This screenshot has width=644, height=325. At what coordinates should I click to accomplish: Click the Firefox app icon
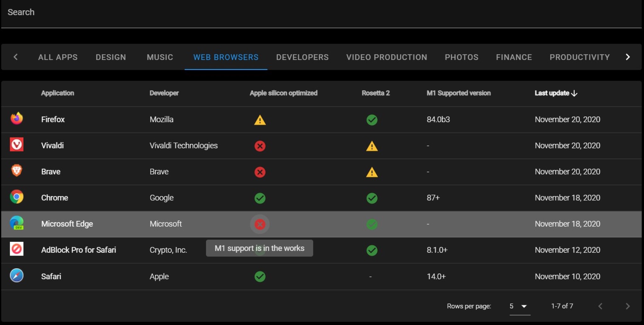click(x=17, y=119)
